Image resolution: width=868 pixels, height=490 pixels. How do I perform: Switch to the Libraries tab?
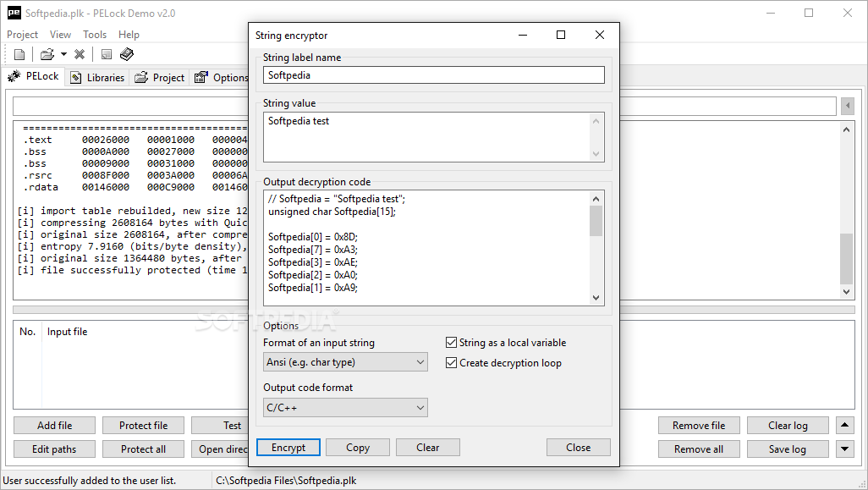point(97,78)
